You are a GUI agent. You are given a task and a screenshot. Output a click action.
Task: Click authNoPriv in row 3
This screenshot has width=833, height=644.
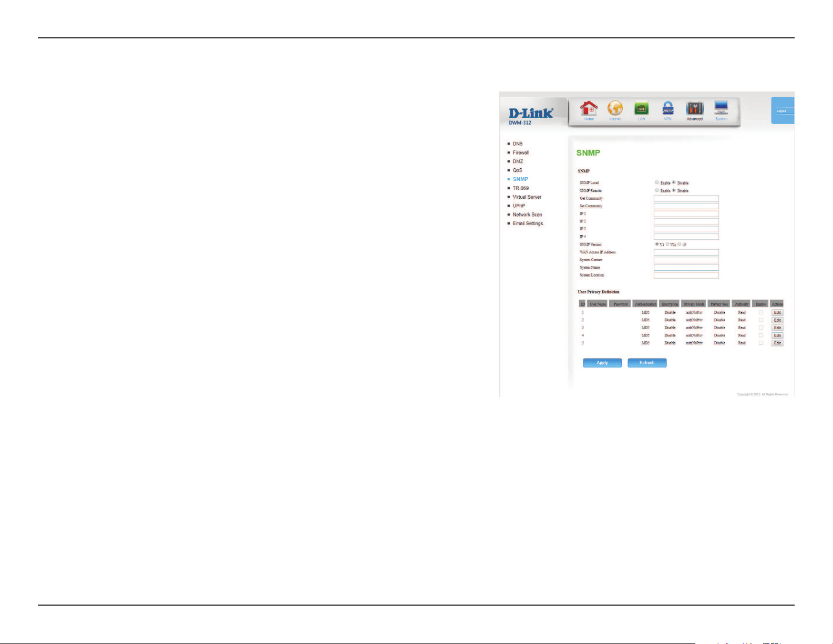694,328
